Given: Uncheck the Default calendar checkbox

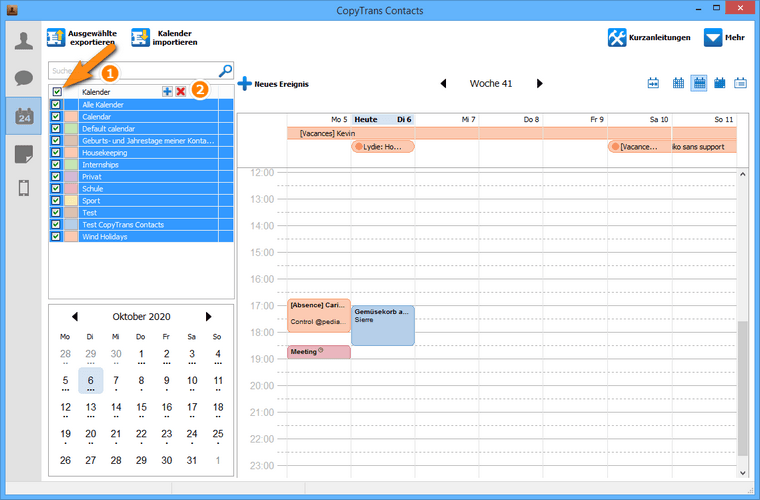Looking at the screenshot, I should [x=56, y=128].
